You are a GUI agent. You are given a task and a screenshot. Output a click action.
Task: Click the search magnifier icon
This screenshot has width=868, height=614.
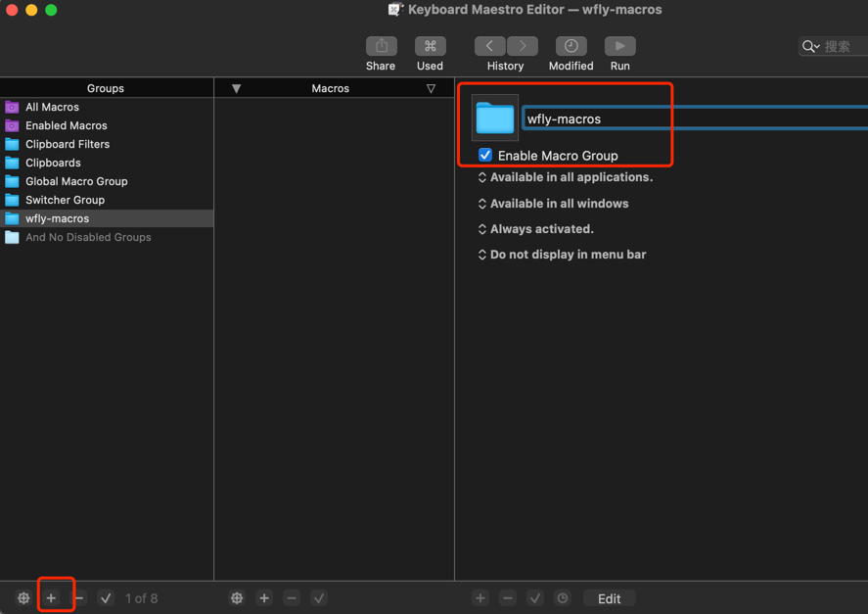point(810,47)
